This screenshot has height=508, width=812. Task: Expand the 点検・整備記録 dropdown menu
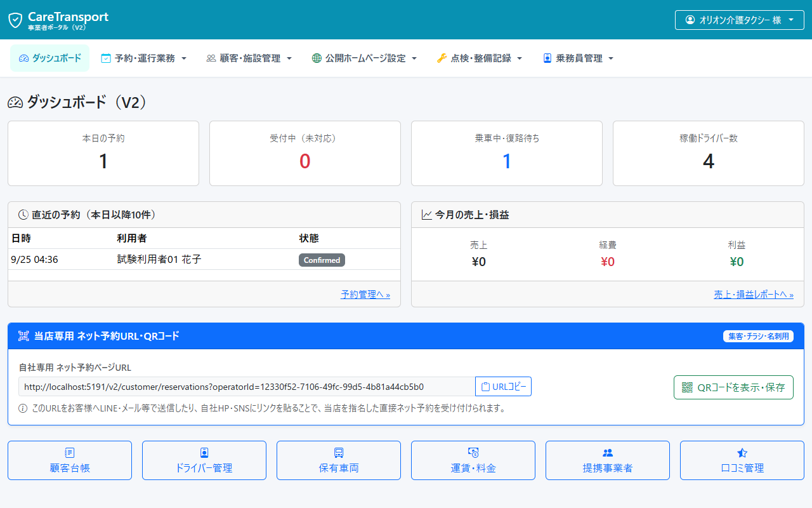click(480, 58)
